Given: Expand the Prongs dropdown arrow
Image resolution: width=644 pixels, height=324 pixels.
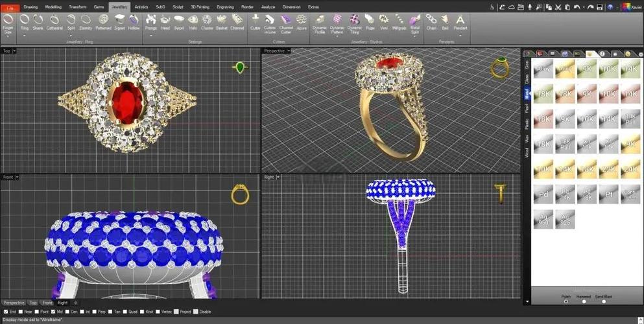Looking at the screenshot, I should 150,36.
